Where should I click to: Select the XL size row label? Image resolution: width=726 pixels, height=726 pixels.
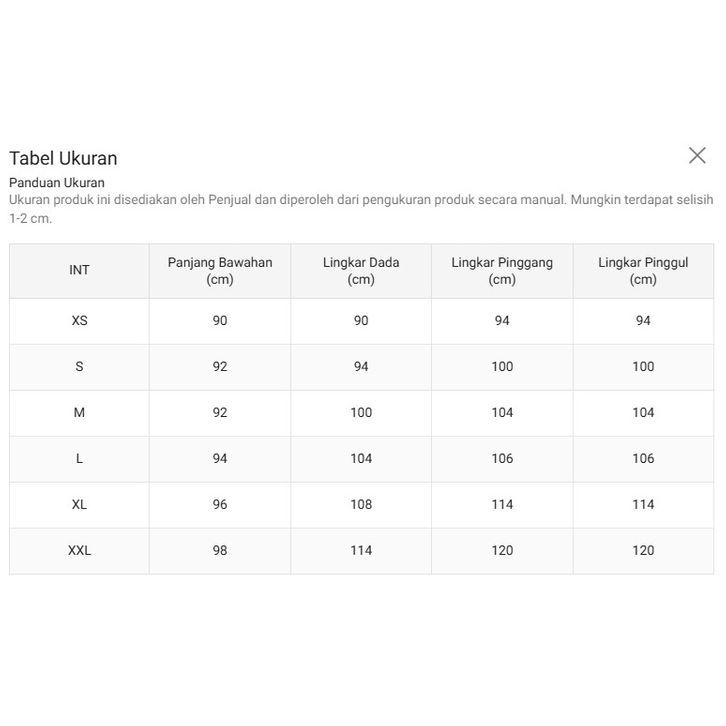[79, 505]
